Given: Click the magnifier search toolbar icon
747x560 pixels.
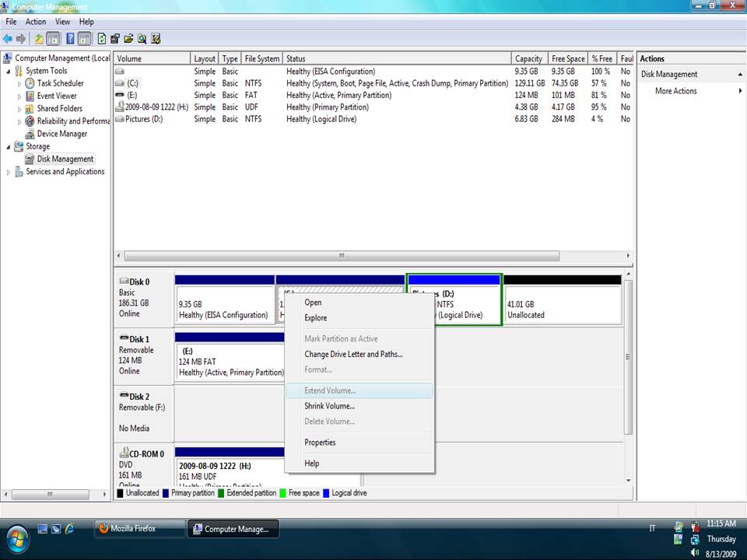Looking at the screenshot, I should coord(142,38).
